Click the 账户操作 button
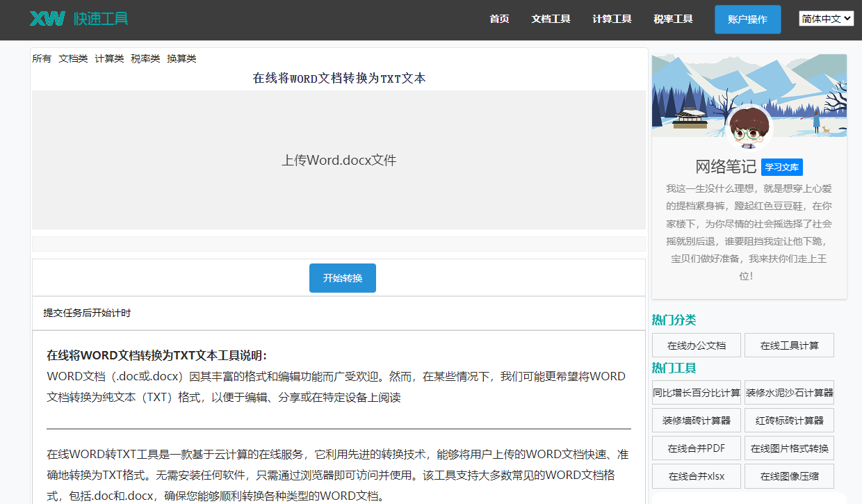This screenshot has width=862, height=504. pos(747,19)
